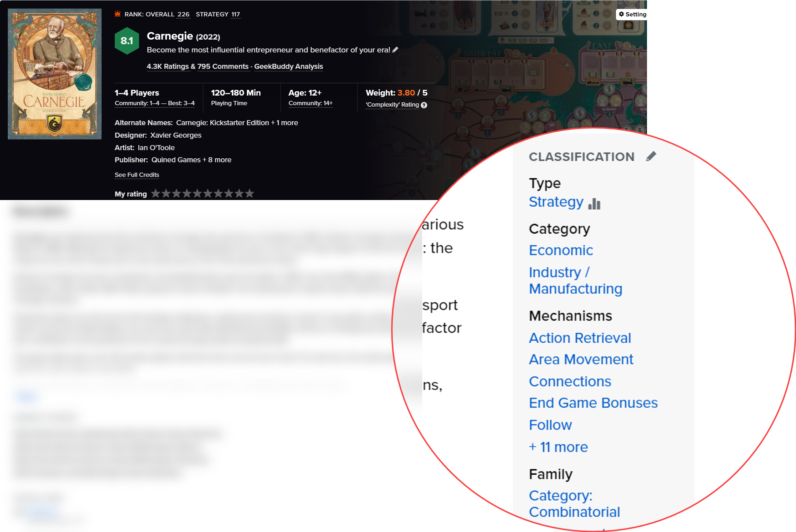The width and height of the screenshot is (796, 532).
Task: Rate the game with the first star
Action: tap(156, 194)
